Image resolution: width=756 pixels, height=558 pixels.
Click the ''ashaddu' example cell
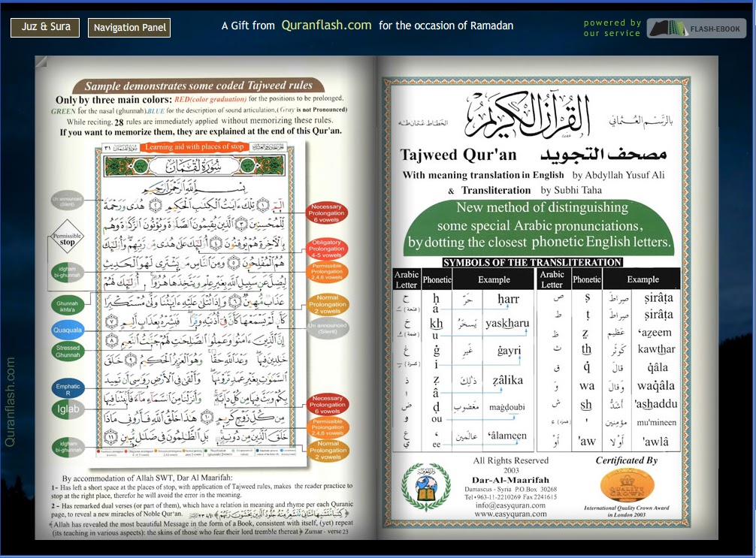(x=656, y=404)
